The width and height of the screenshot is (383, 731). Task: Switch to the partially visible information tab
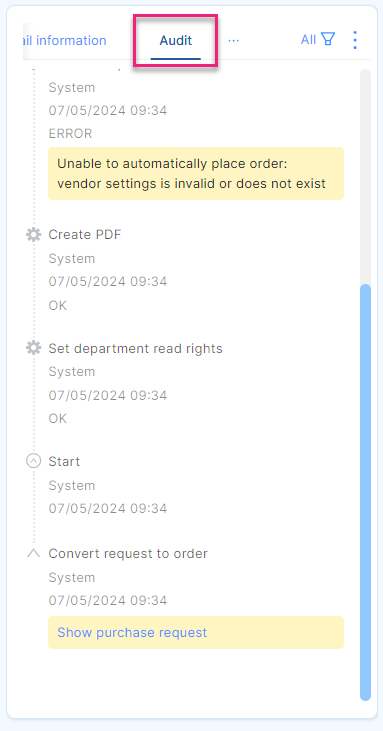[64, 41]
